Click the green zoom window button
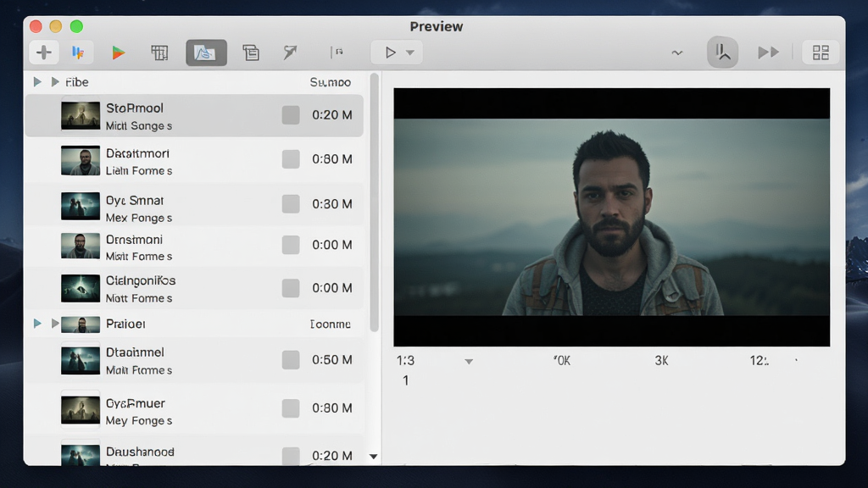 click(76, 26)
